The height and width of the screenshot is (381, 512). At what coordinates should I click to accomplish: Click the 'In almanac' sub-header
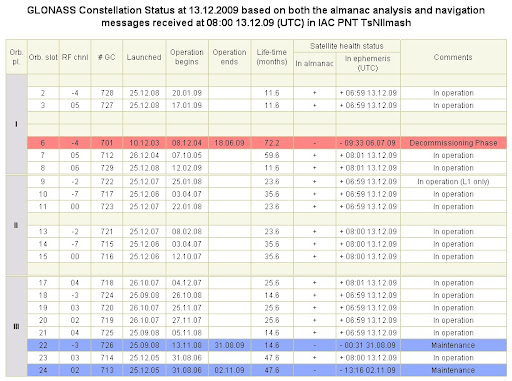[x=314, y=63]
